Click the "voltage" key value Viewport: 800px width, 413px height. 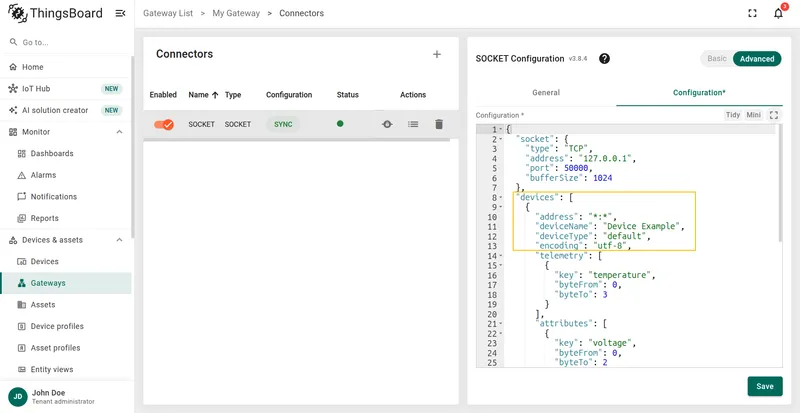point(609,343)
